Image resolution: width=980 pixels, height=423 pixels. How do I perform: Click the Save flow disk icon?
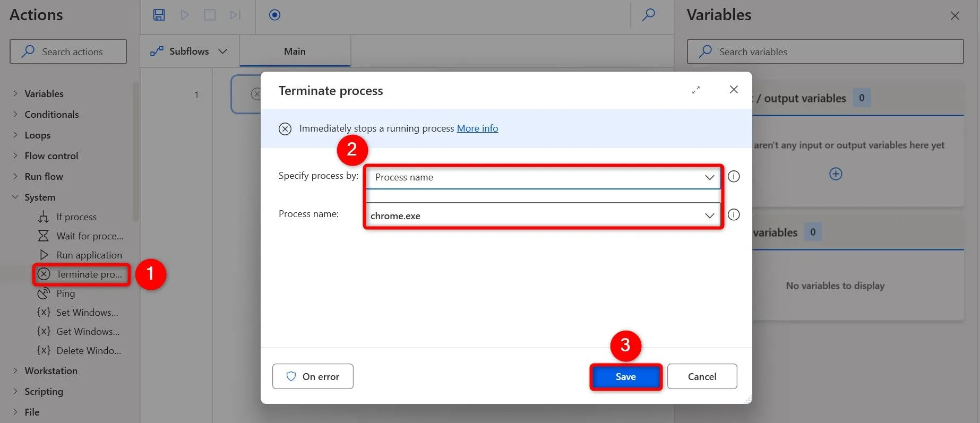pos(159,15)
